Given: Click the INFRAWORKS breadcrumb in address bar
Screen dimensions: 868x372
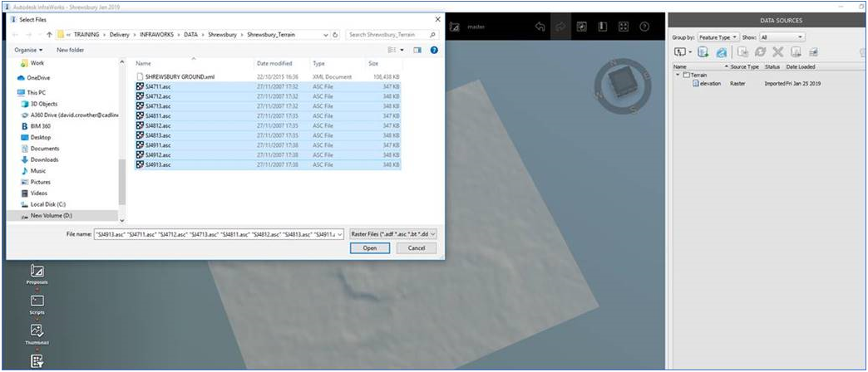Looking at the screenshot, I should [x=158, y=34].
